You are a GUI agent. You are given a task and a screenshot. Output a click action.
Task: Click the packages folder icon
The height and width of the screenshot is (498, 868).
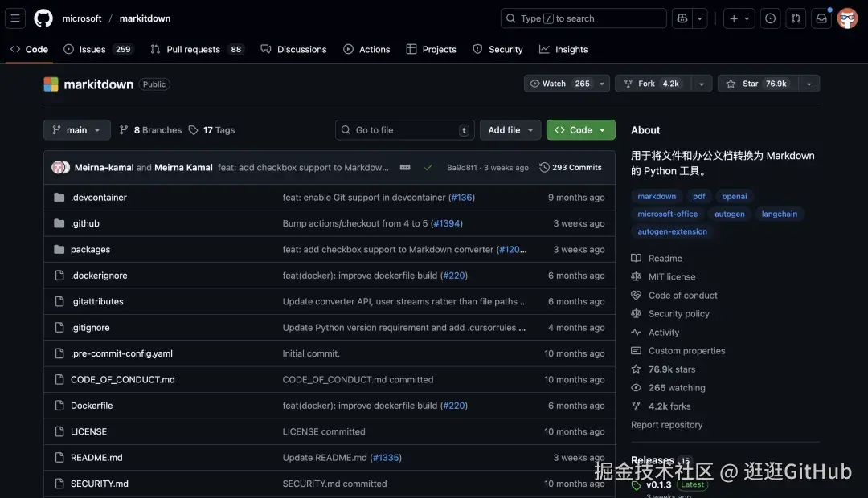tap(59, 250)
